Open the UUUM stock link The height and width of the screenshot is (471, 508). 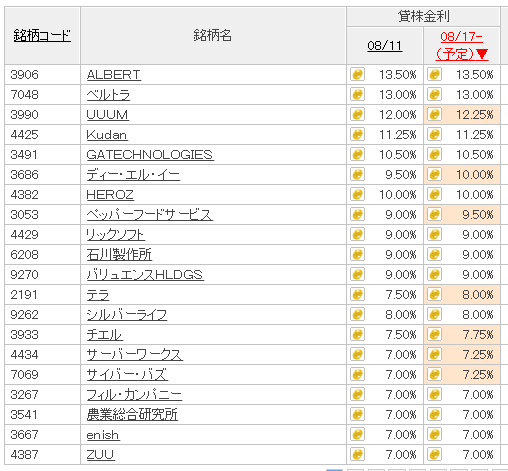coord(107,115)
